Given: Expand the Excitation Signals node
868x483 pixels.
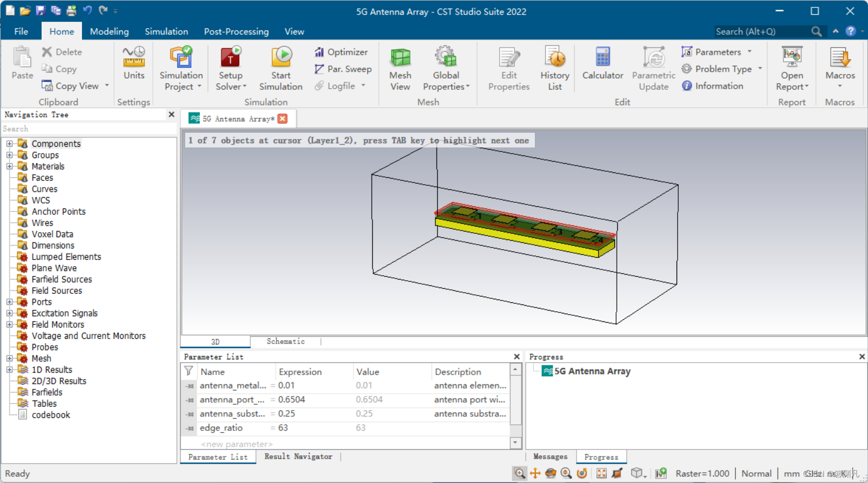Looking at the screenshot, I should click(10, 313).
